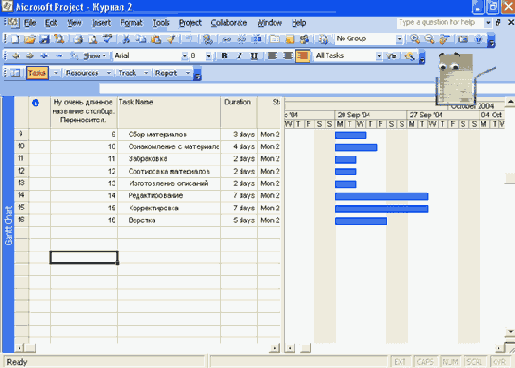This screenshot has height=368, width=515.
Task: Click the Zoom In magnifier icon
Action: tap(415, 39)
